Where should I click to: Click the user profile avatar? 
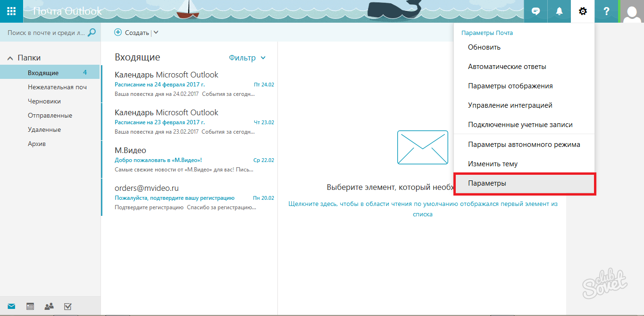[x=632, y=11]
